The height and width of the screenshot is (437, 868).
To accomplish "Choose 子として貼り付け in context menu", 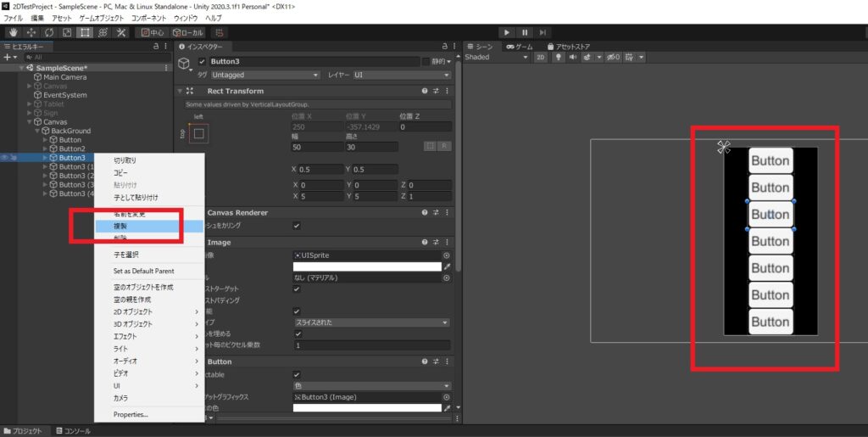I will pyautogui.click(x=149, y=197).
